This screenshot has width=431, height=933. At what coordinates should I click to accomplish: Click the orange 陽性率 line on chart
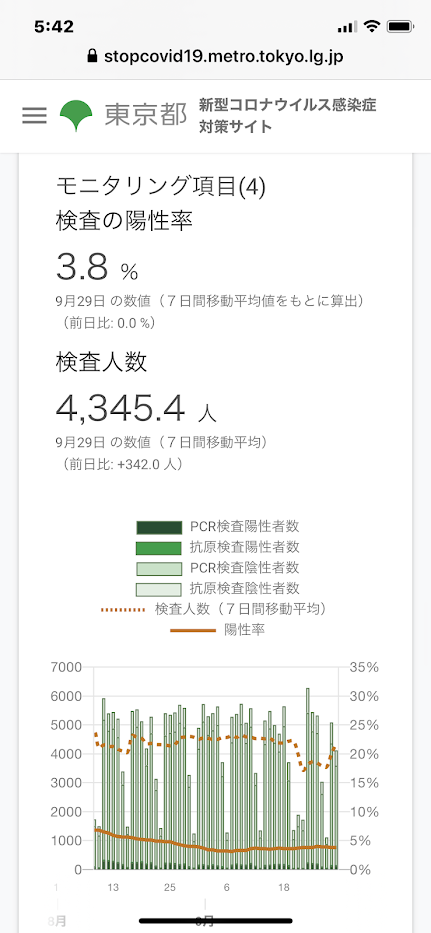(x=218, y=848)
